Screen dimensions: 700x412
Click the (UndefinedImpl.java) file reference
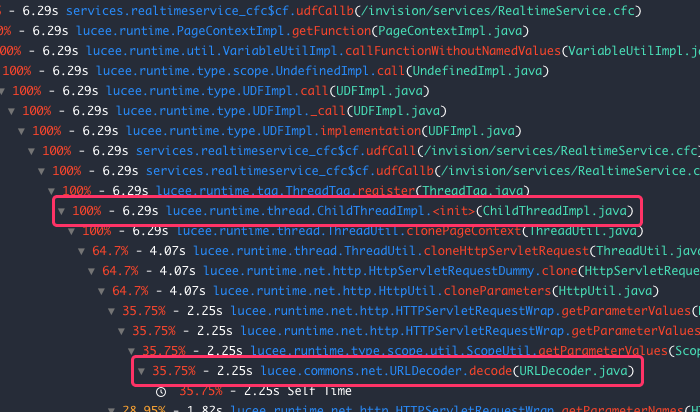[477, 71]
